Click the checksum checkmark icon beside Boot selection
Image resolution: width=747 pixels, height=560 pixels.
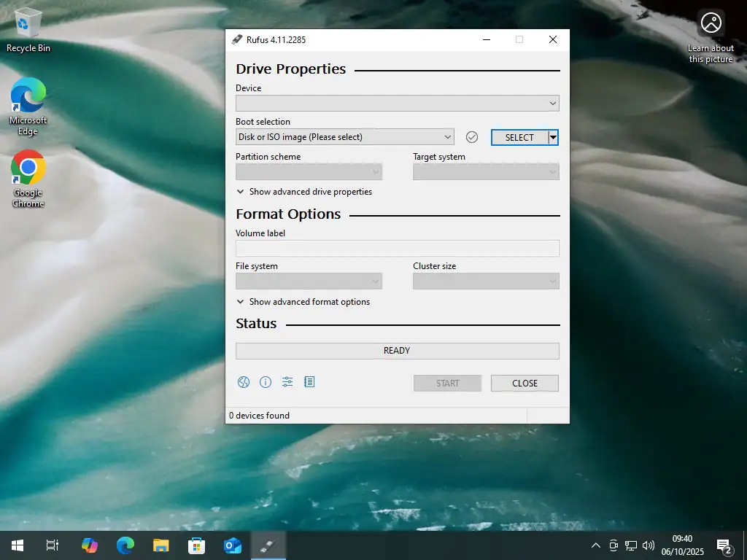[x=472, y=137]
